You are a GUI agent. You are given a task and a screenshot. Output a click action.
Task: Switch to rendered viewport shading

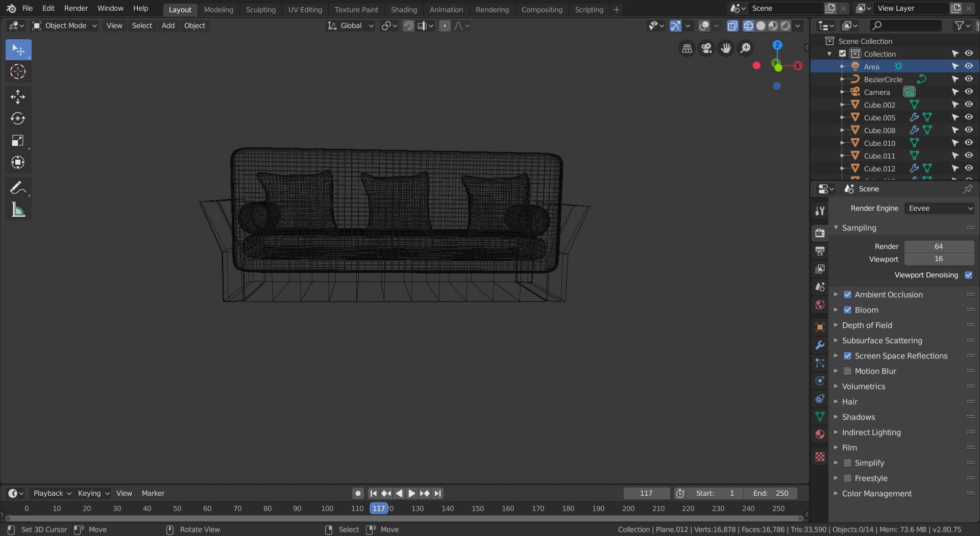(786, 25)
